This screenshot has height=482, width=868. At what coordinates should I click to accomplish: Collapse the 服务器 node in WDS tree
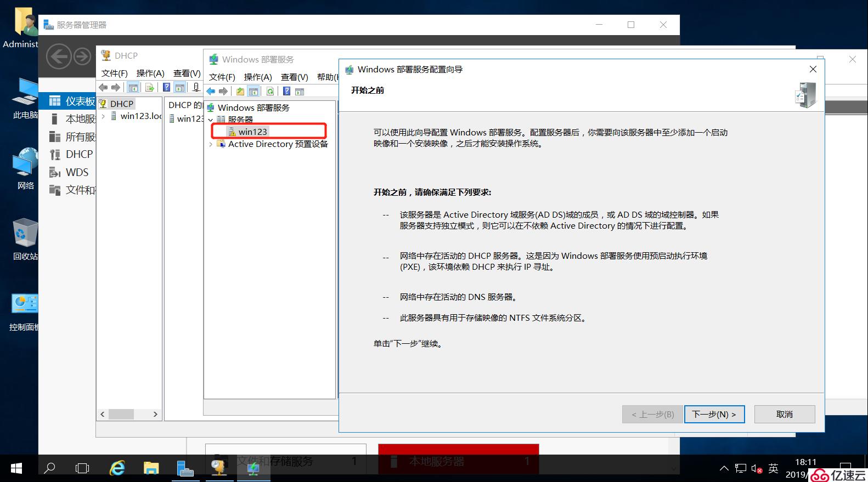click(211, 120)
